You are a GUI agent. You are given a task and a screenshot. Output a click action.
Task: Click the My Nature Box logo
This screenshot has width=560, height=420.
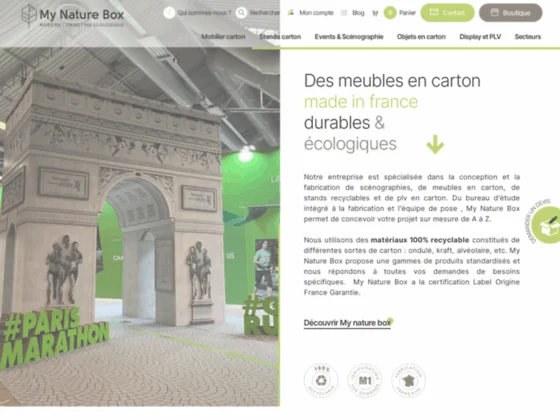(73, 16)
